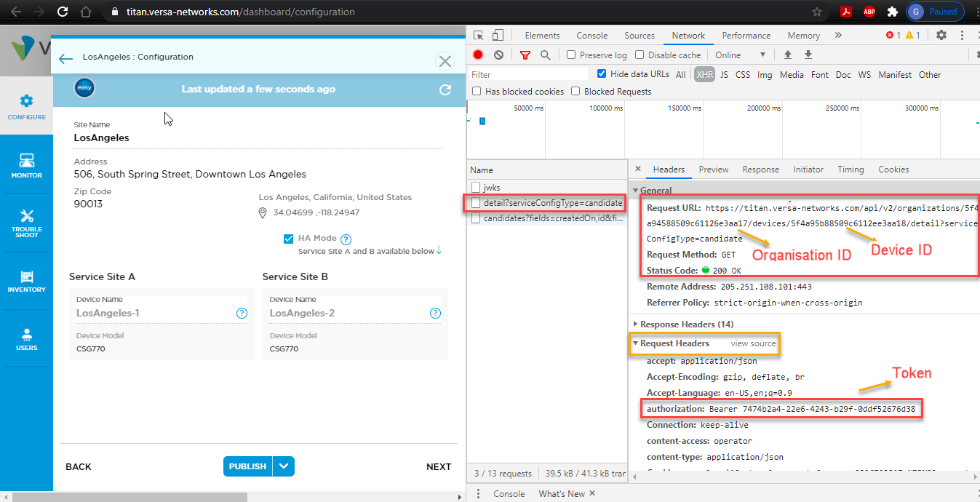Viewport: 980px width, 502px height.
Task: Open the Users sidebar section
Action: click(x=27, y=339)
